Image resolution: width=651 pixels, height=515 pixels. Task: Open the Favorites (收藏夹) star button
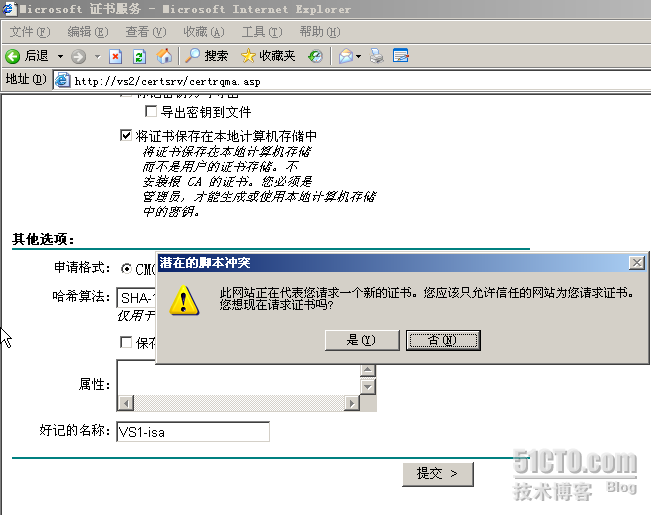tap(268, 56)
